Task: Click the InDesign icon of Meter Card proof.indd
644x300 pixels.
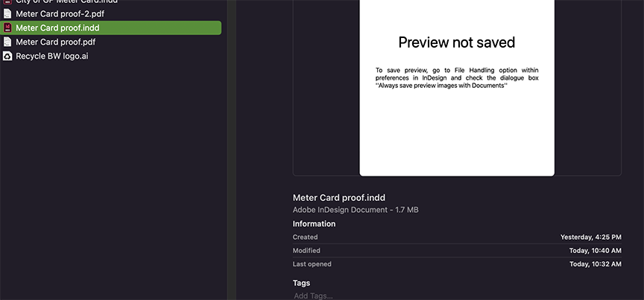Action: [x=7, y=28]
